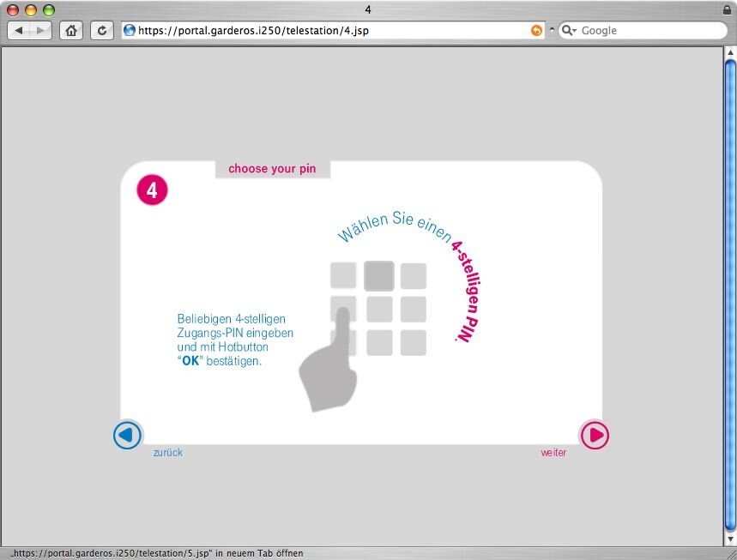Click the small arrow beside search field
737x560 pixels.
pos(552,30)
